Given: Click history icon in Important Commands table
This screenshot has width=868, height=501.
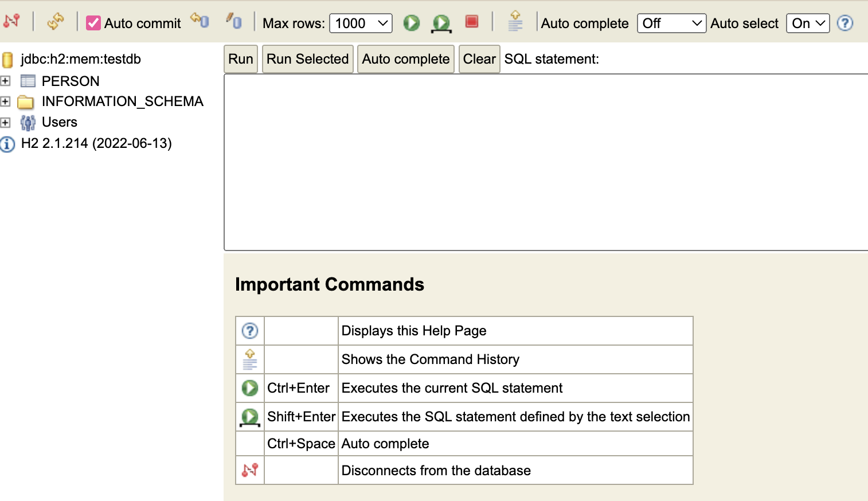Looking at the screenshot, I should tap(250, 359).
